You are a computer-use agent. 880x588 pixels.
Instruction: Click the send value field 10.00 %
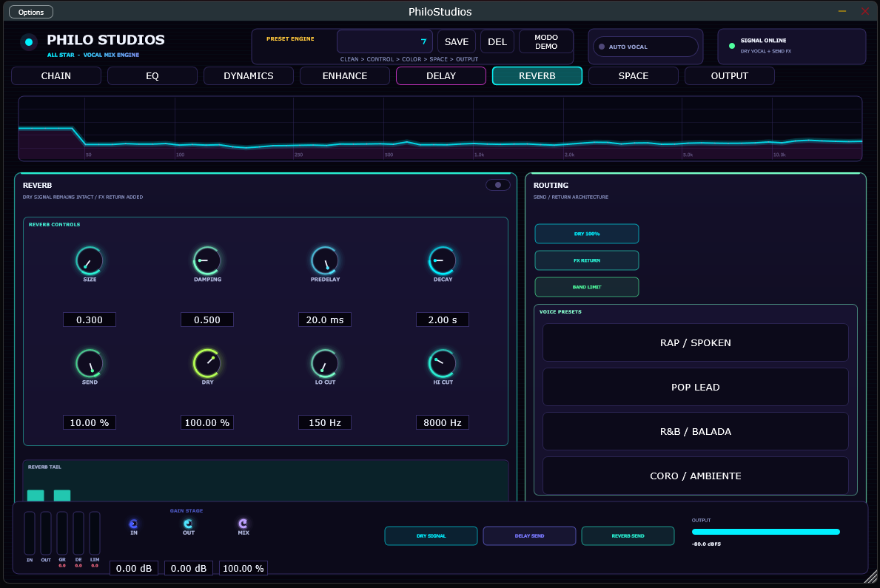90,422
